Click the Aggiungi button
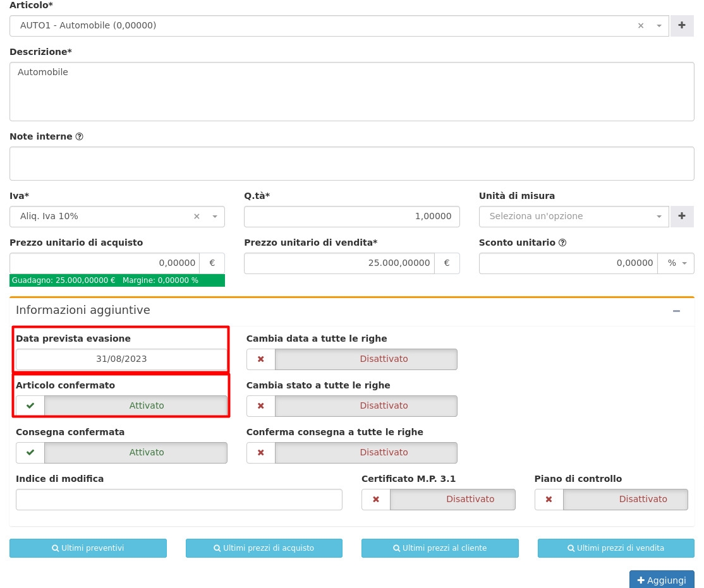 pos(661,580)
